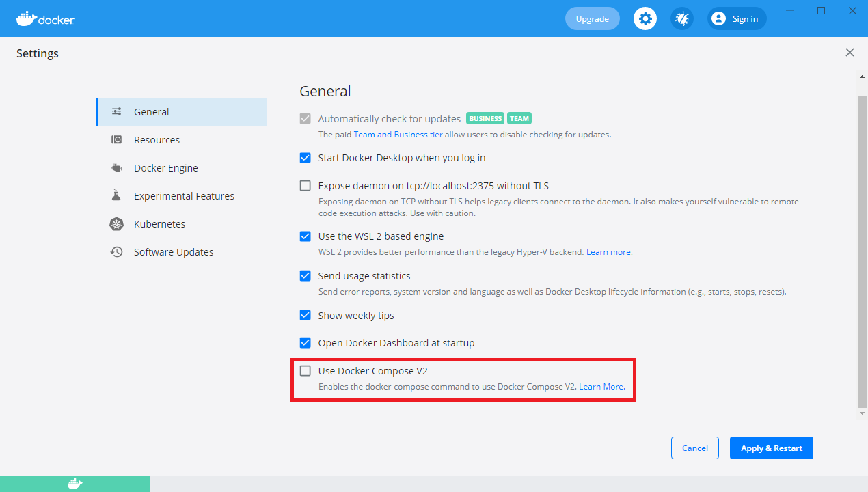Click the Software Updates clock icon
868x492 pixels.
117,252
